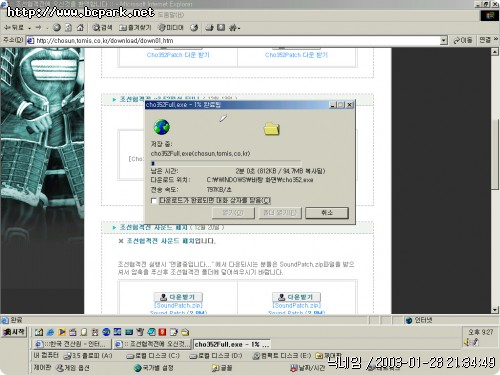Viewport: 500px width, 375px height.
Task: Open 로컬 디스크 (C:) shortcut
Action: (153, 356)
